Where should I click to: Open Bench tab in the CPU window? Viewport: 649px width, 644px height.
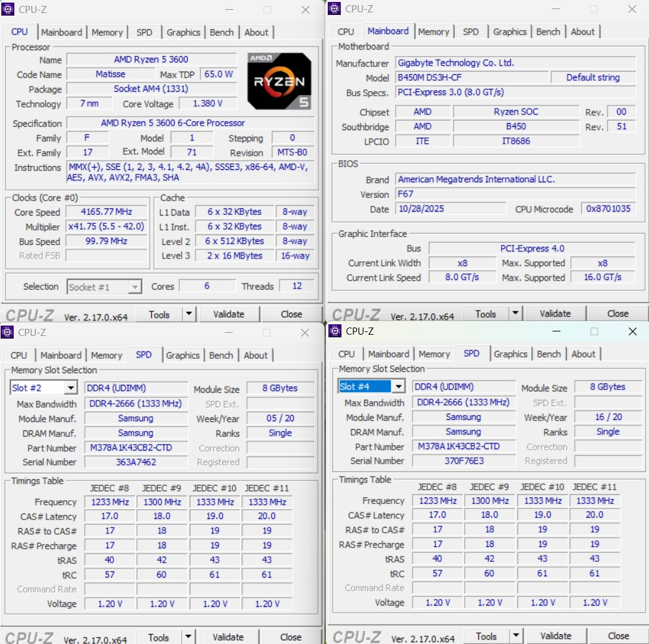[222, 33]
